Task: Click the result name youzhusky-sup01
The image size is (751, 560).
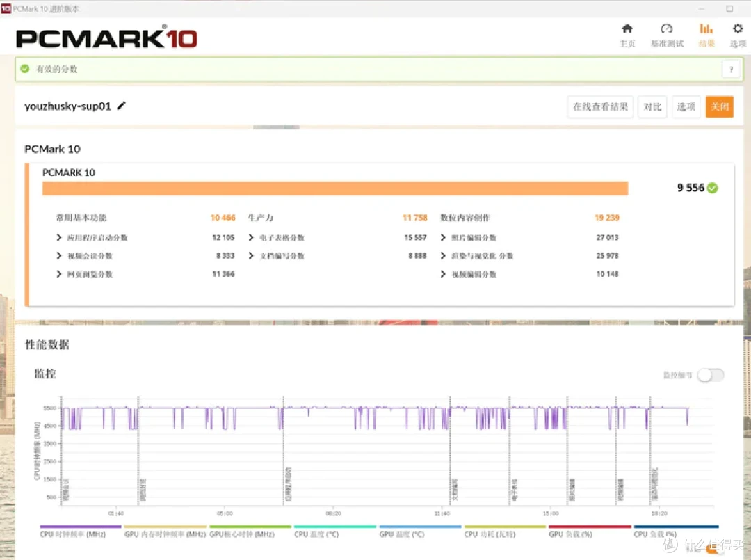Action: (x=67, y=106)
